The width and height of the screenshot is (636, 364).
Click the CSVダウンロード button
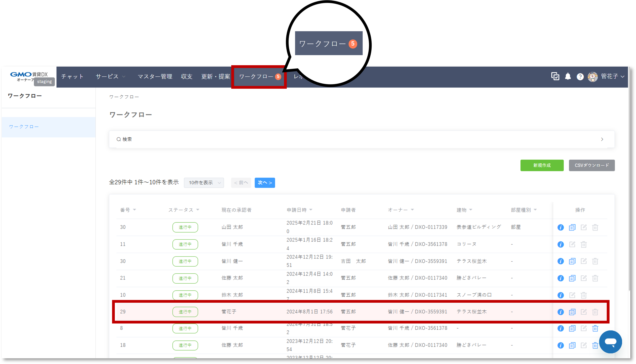point(592,165)
